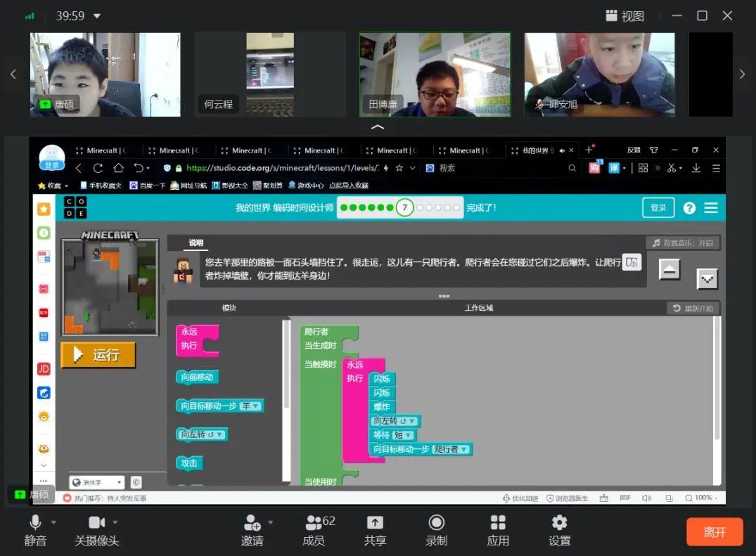Open camera options arrow beside 关摄像头
The image size is (756, 556).
(115, 522)
